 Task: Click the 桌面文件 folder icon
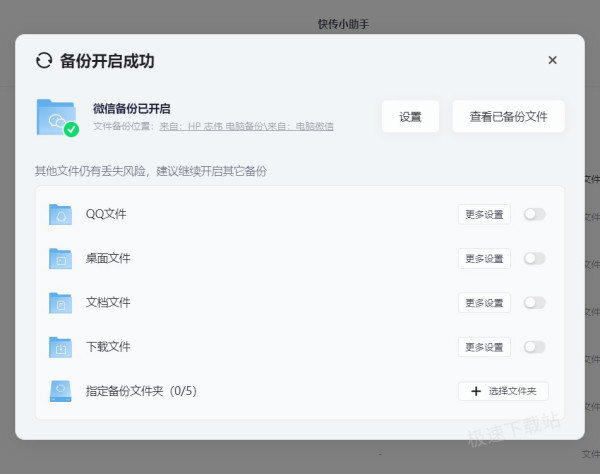[x=60, y=259]
